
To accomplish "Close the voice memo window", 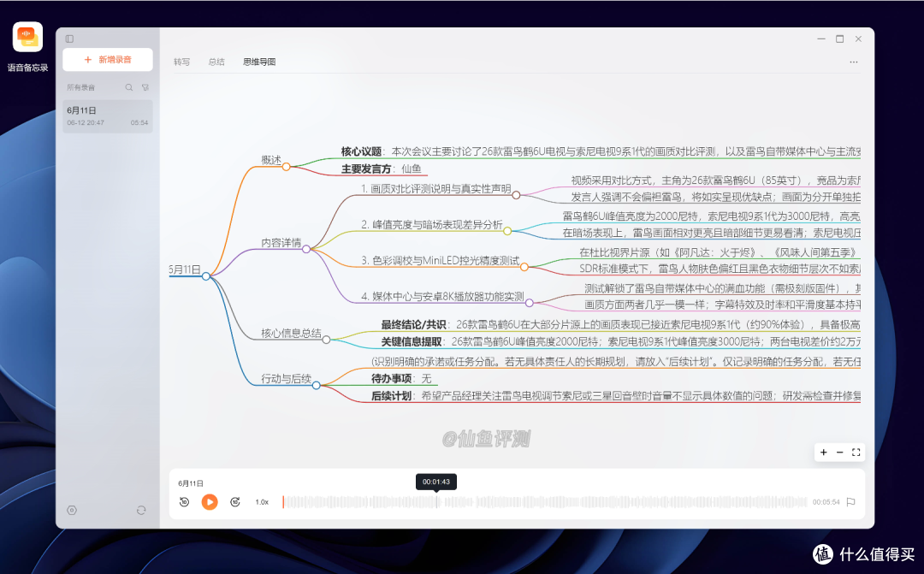I will [859, 38].
